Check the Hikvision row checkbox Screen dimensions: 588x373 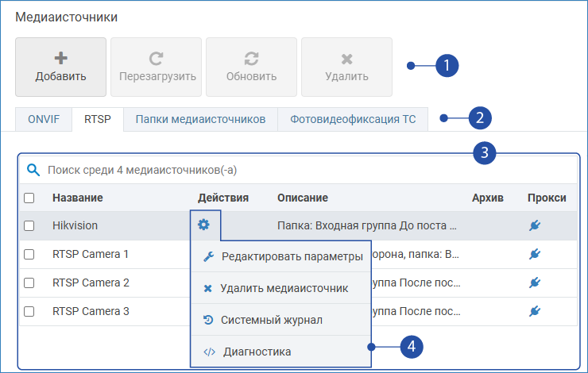[29, 225]
